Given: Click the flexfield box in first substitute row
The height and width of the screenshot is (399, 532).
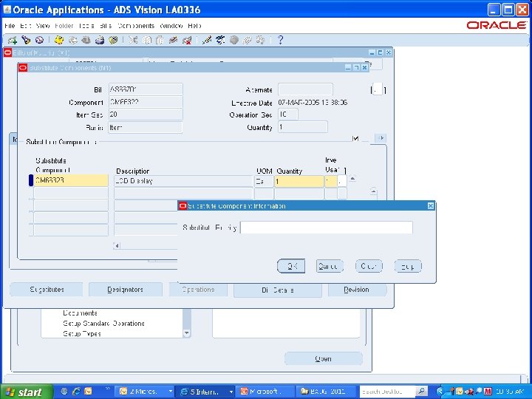Looking at the screenshot, I should [342, 181].
